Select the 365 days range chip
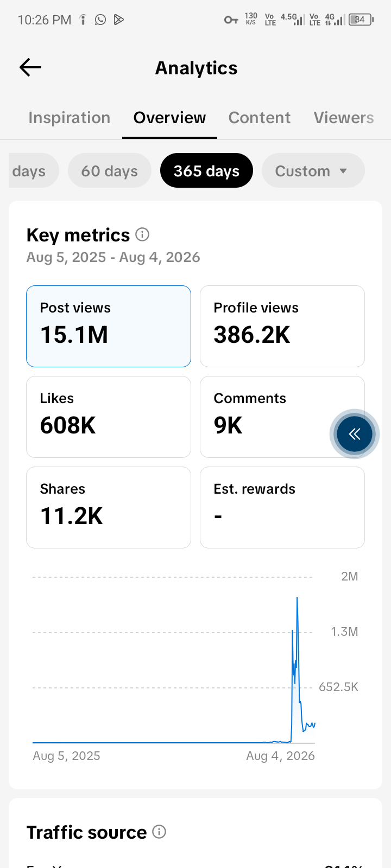Screen dimensions: 391x868 pyautogui.click(x=206, y=171)
